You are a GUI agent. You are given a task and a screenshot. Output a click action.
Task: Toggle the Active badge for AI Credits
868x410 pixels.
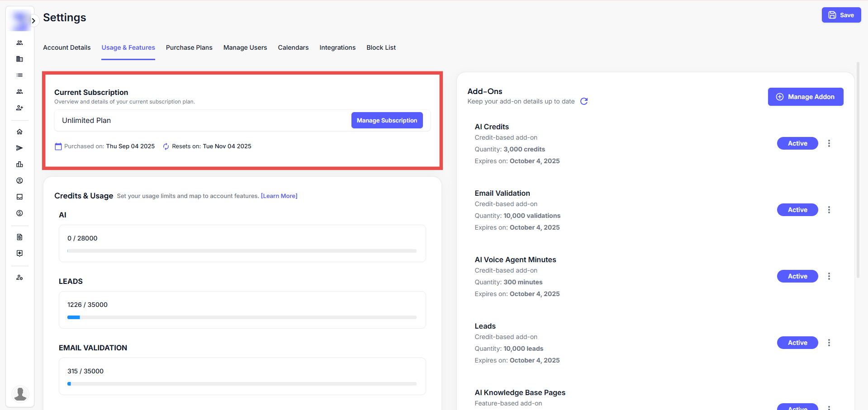(797, 143)
